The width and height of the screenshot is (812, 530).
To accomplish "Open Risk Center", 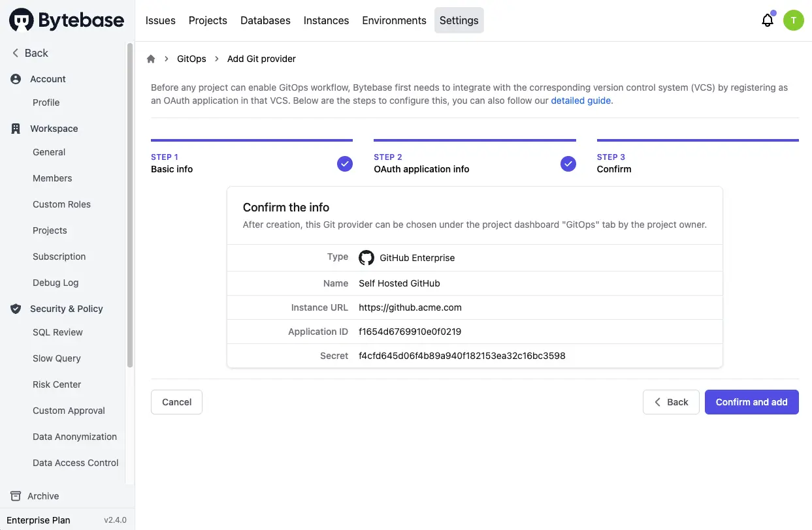I will click(x=57, y=384).
